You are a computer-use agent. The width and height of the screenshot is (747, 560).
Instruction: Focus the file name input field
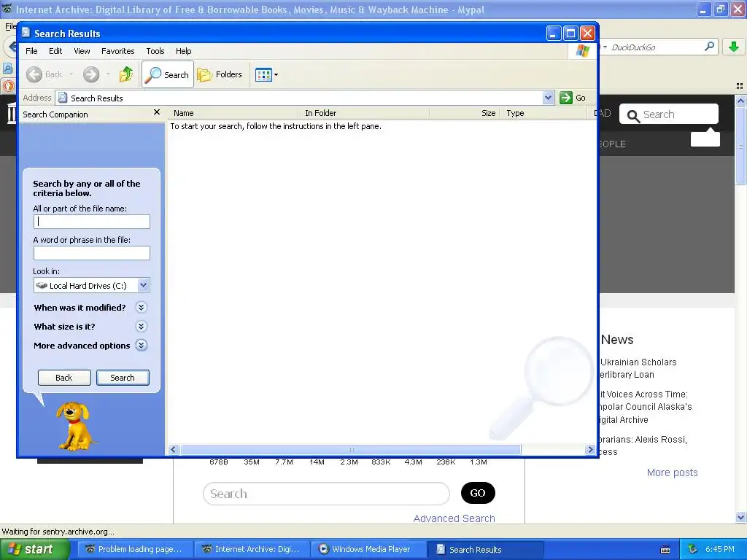[92, 222]
